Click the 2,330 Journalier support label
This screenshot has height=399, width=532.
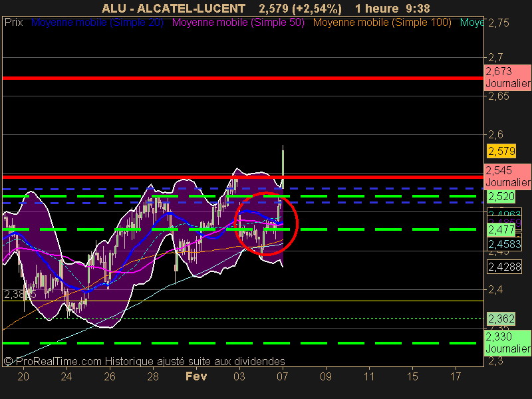(507, 342)
